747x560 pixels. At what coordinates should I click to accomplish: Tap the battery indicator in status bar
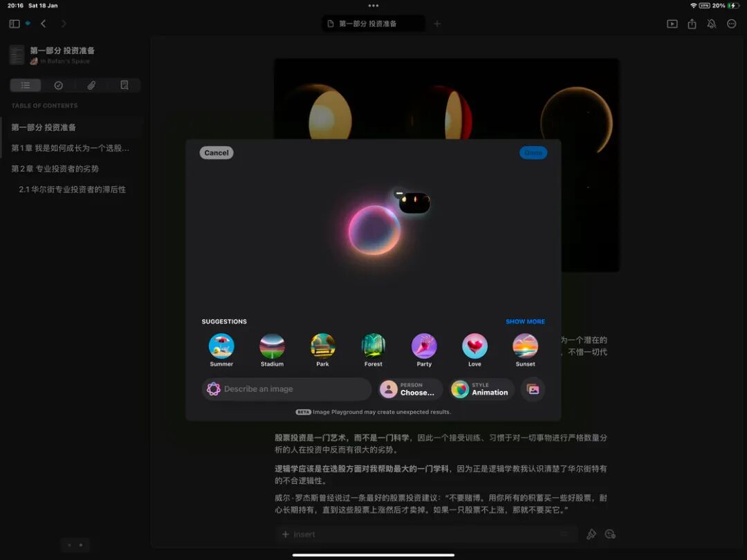point(734,6)
